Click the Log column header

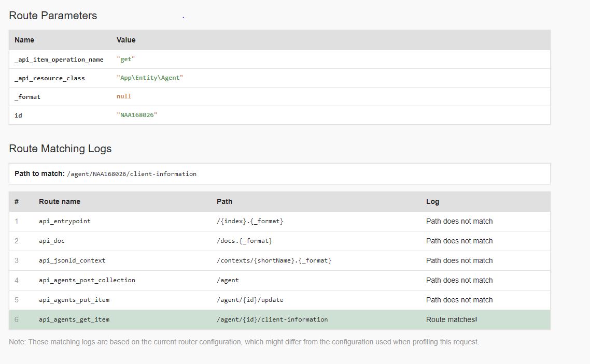point(432,201)
